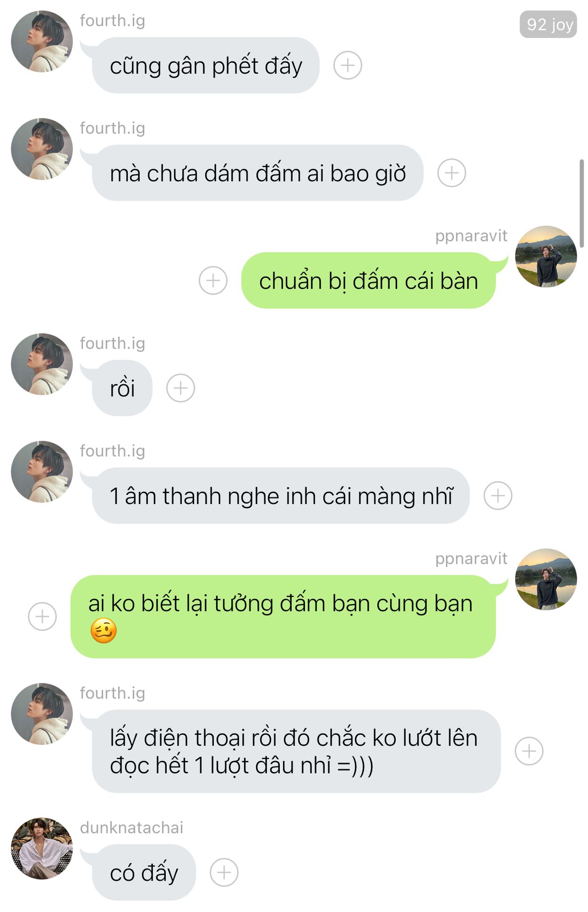Open fourth.ig's avatar beside "cũng gân phết đấy"

(x=42, y=41)
